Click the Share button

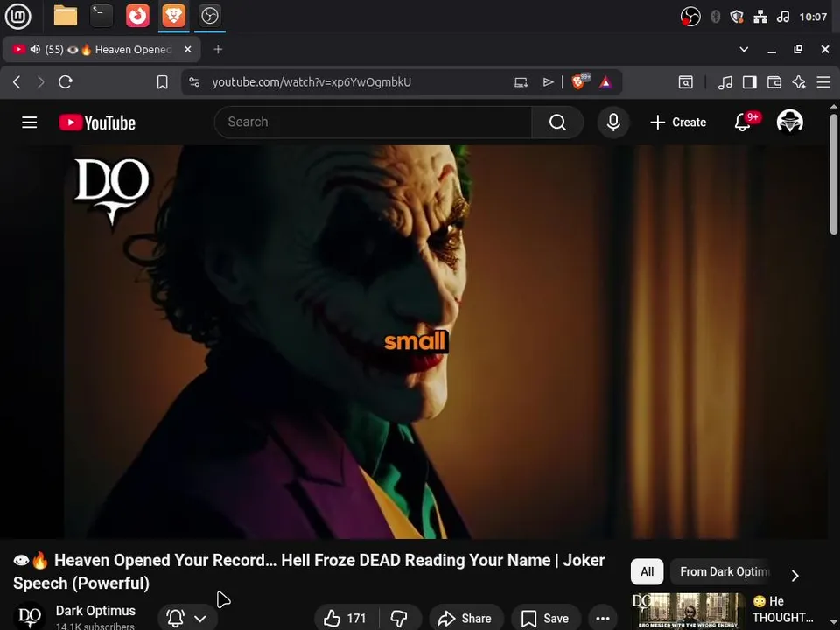465,619
